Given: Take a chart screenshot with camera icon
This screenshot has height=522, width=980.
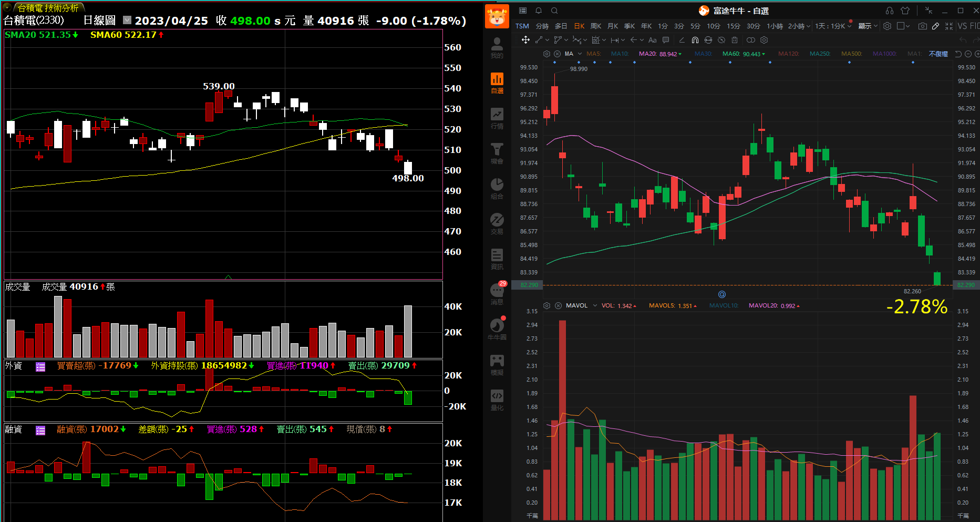Looking at the screenshot, I should pos(923,26).
